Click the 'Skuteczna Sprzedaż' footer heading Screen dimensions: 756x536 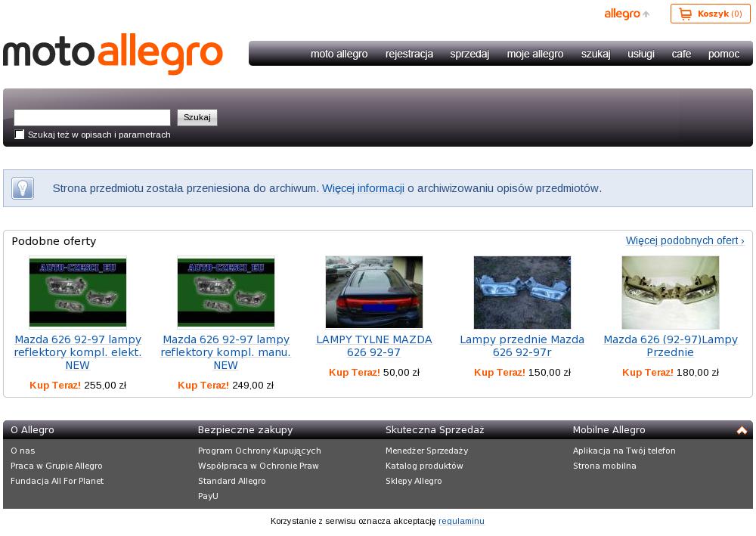click(435, 430)
